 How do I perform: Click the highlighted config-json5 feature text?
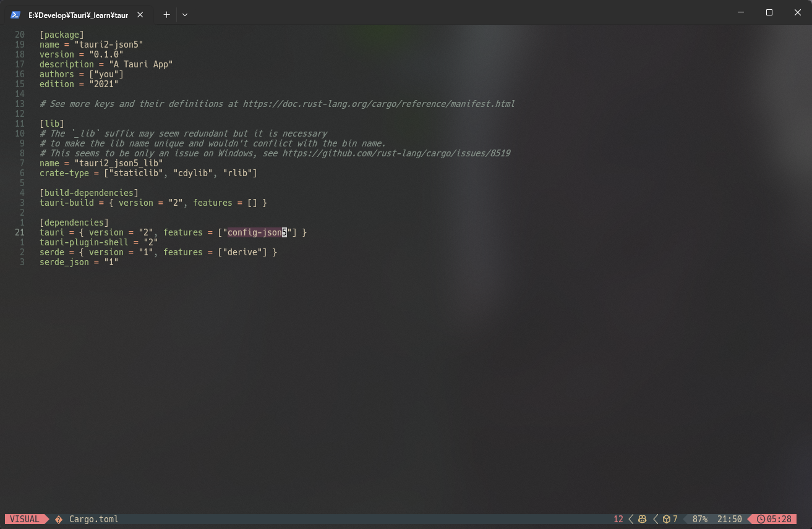tap(257, 232)
